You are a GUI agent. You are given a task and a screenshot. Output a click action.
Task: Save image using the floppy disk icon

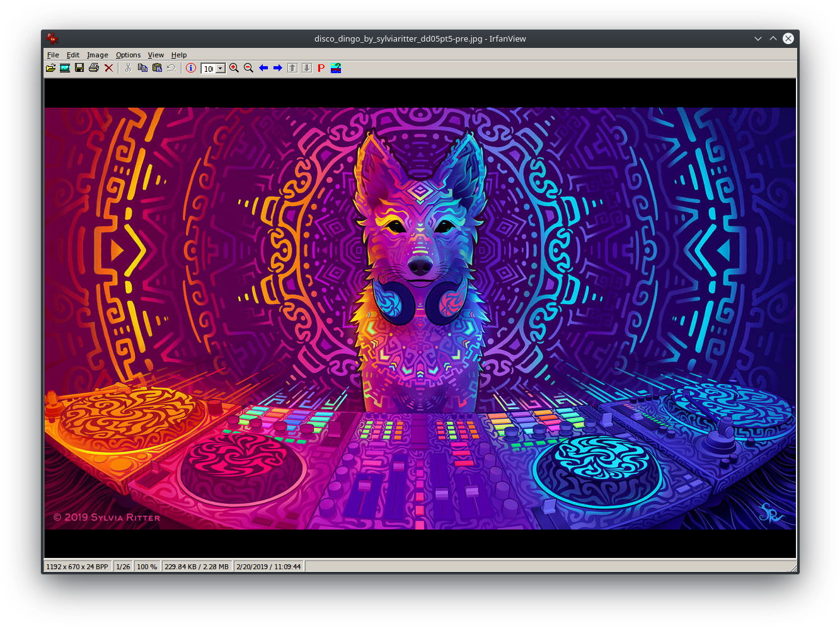point(79,68)
